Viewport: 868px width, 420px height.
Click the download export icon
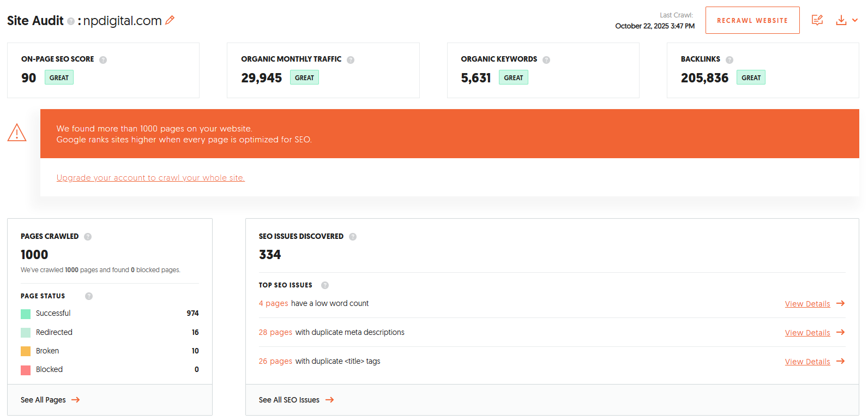841,20
